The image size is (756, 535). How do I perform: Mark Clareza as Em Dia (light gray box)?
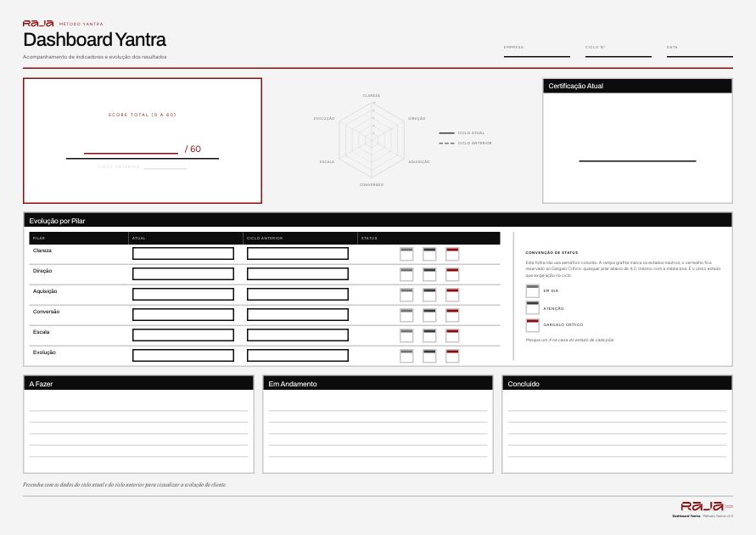[x=406, y=254]
